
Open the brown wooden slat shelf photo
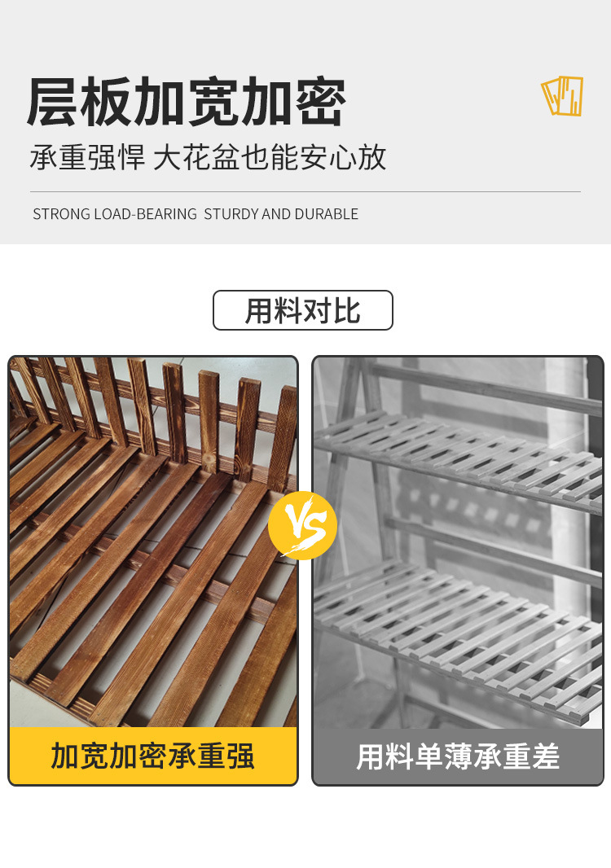coord(153,542)
